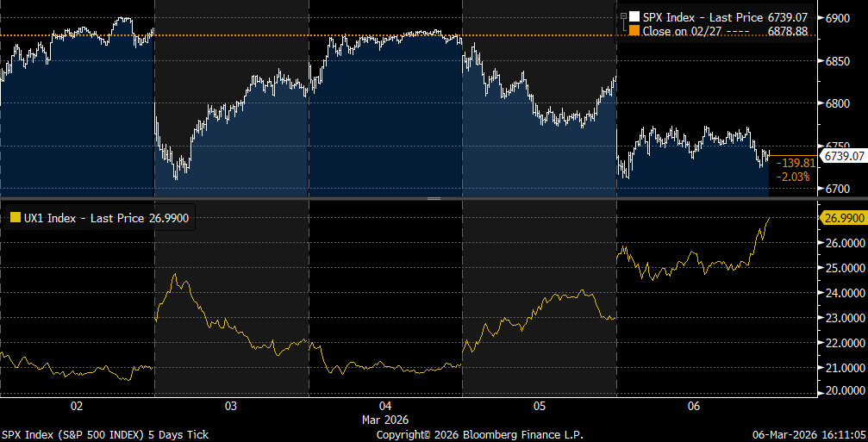Click the 02 date label on x-axis
The width and height of the screenshot is (868, 442).
coord(77,407)
